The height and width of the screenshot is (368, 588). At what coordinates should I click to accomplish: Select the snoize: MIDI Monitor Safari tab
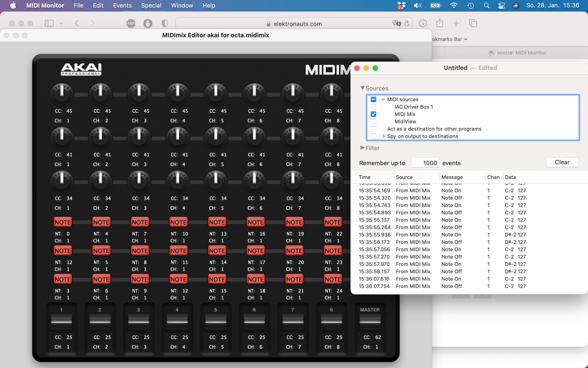point(517,53)
